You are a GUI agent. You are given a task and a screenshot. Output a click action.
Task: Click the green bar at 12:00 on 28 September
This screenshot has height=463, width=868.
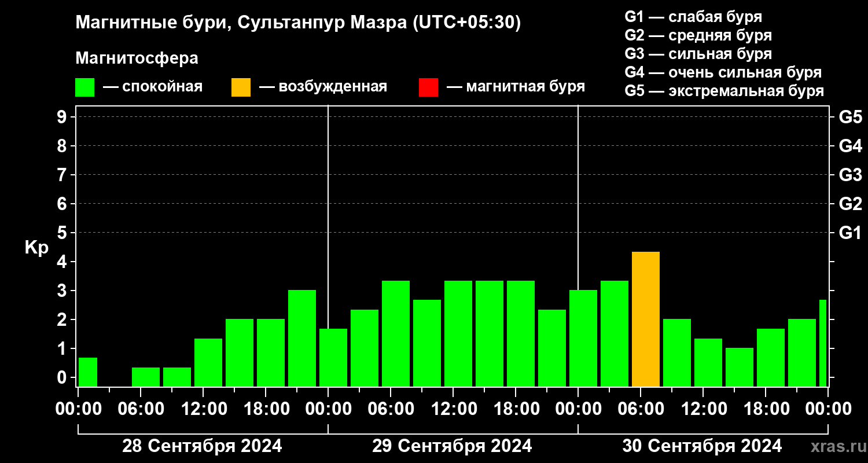[208, 362]
